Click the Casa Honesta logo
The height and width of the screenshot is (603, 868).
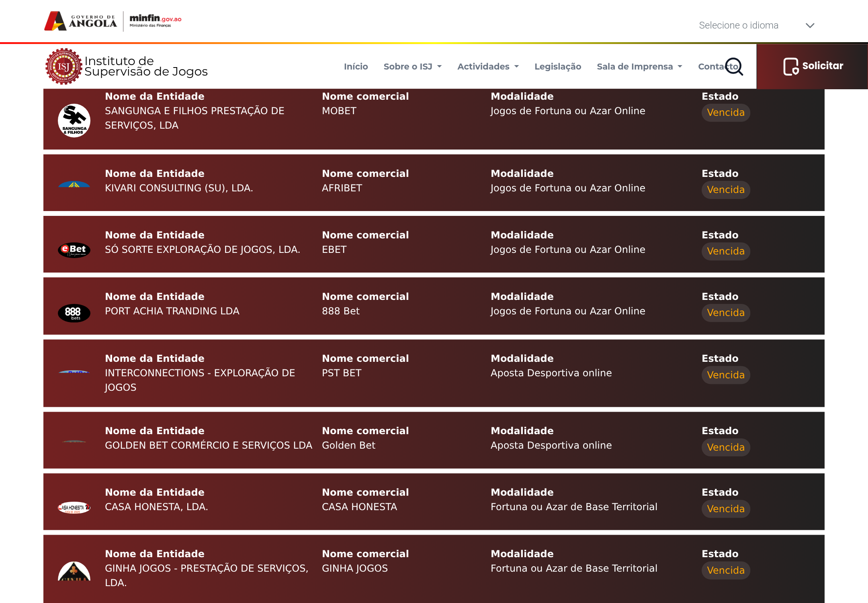click(74, 508)
